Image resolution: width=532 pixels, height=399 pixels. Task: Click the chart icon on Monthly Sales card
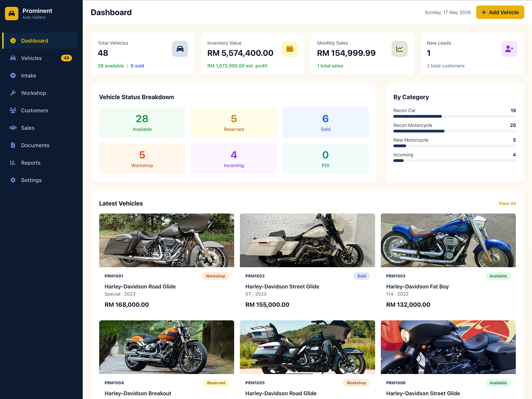(400, 49)
